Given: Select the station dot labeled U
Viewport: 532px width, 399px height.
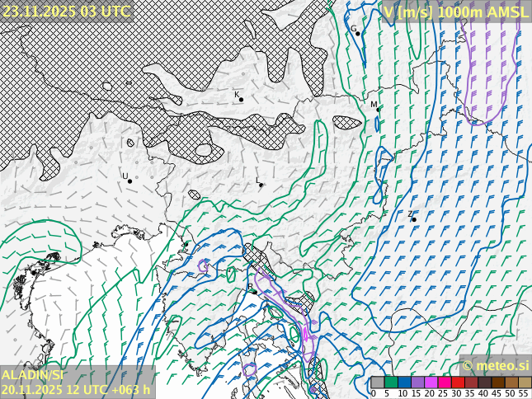Looking at the screenshot, I should (129, 181).
